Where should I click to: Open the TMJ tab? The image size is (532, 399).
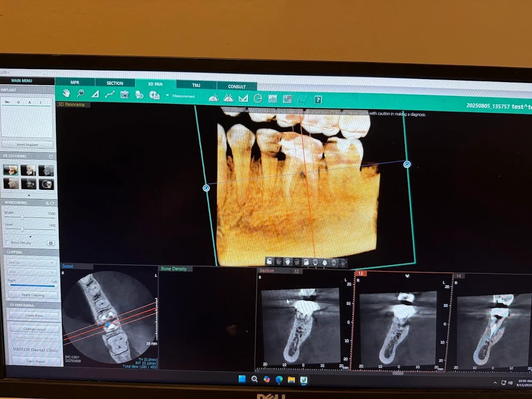196,85
